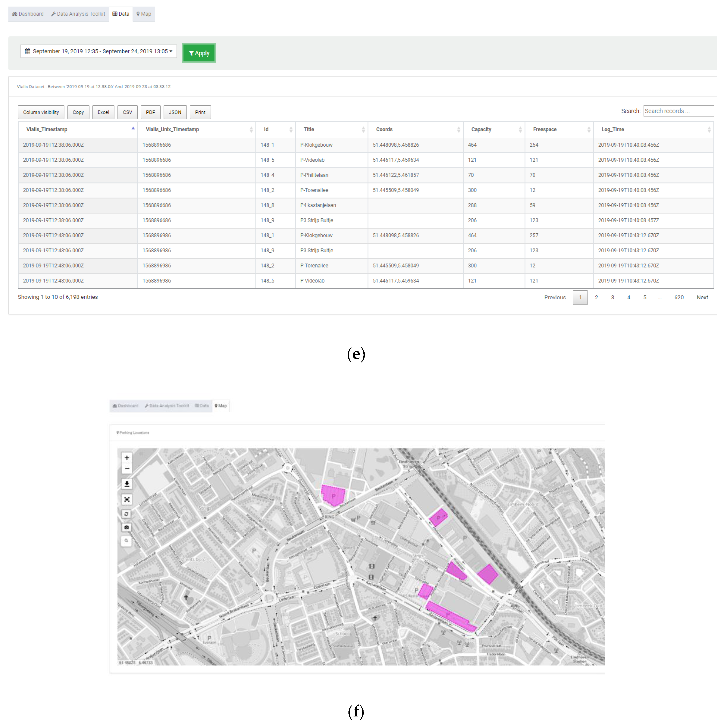The image size is (722, 728).
Task: Open the date range picker dropdown
Action: pyautogui.click(x=98, y=51)
